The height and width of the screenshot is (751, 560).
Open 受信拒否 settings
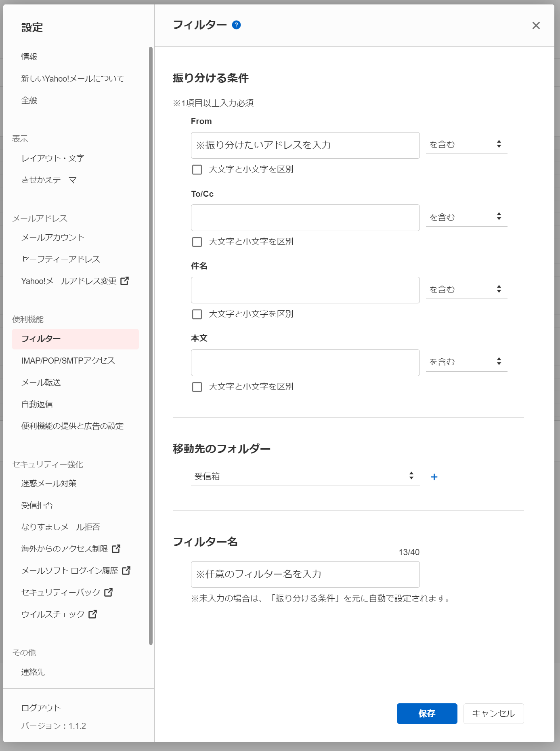click(37, 505)
